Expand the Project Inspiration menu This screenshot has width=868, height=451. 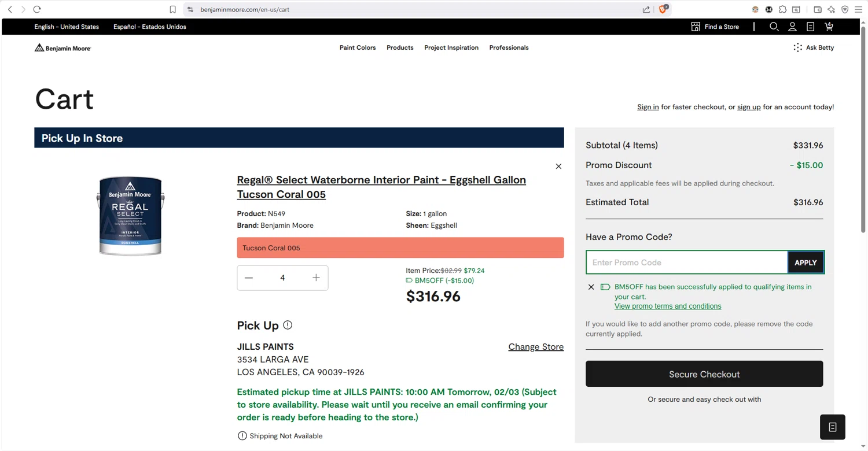pyautogui.click(x=451, y=47)
